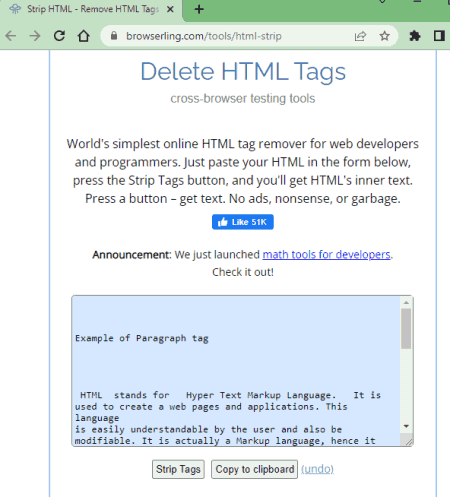Go forward with the browser arrow
Image resolution: width=450 pixels, height=497 pixels.
(x=35, y=36)
